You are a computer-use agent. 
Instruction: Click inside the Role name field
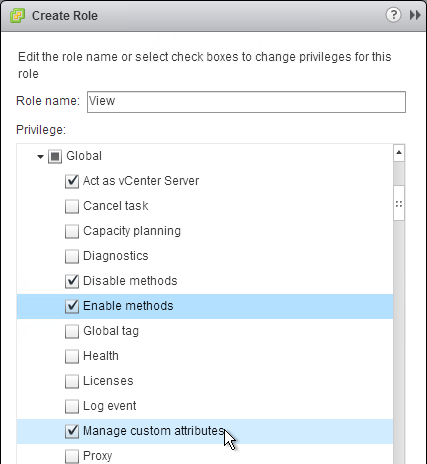pyautogui.click(x=246, y=102)
